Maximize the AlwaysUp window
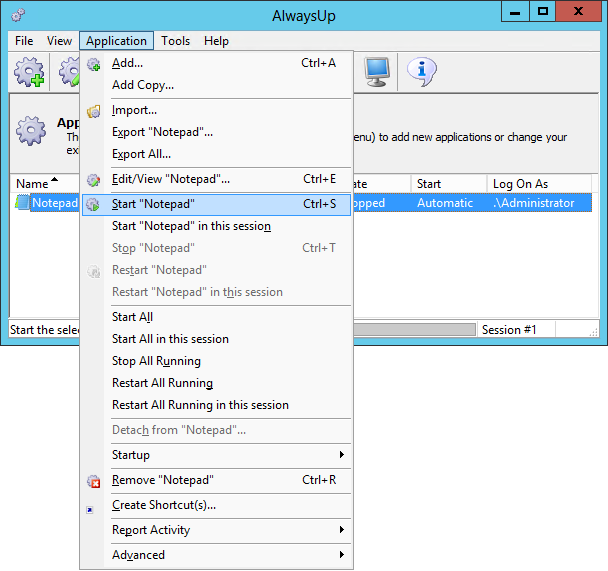The width and height of the screenshot is (608, 571). 542,12
